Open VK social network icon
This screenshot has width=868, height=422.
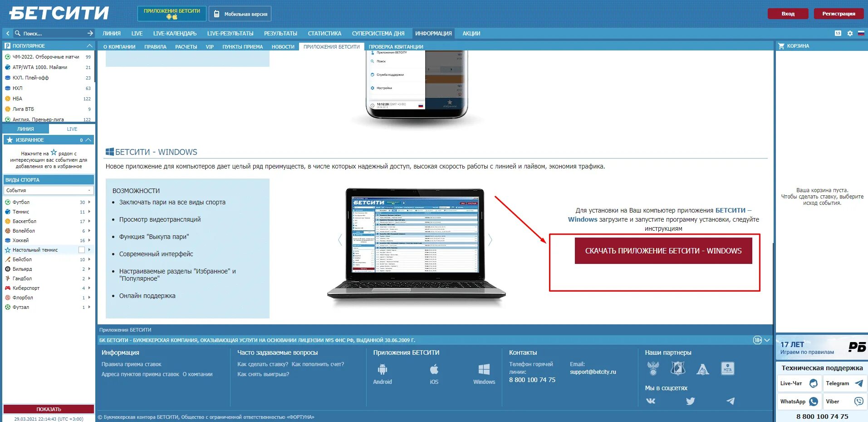pos(651,401)
